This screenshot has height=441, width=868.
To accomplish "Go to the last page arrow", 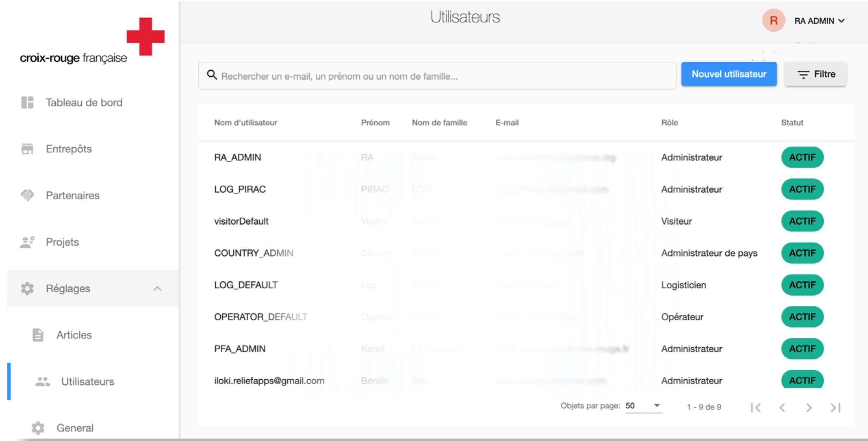I will pos(835,407).
